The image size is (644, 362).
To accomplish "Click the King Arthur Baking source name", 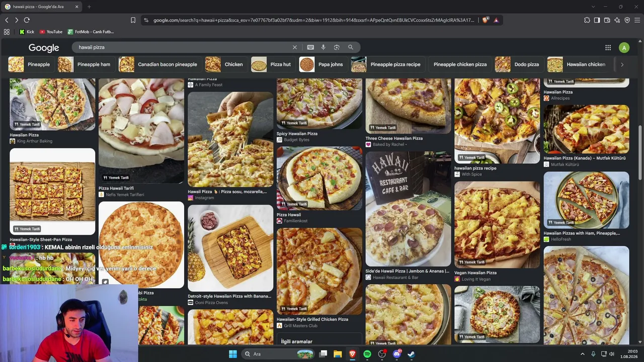I will tap(35, 141).
